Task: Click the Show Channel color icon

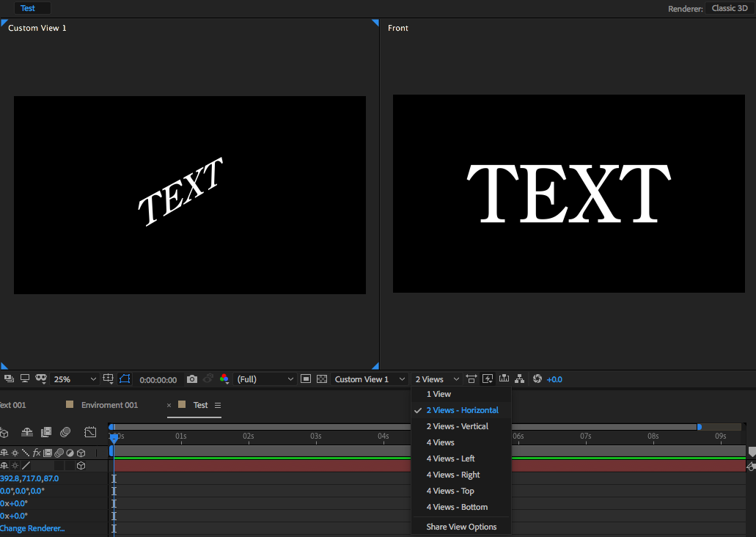Action: pyautogui.click(x=224, y=379)
